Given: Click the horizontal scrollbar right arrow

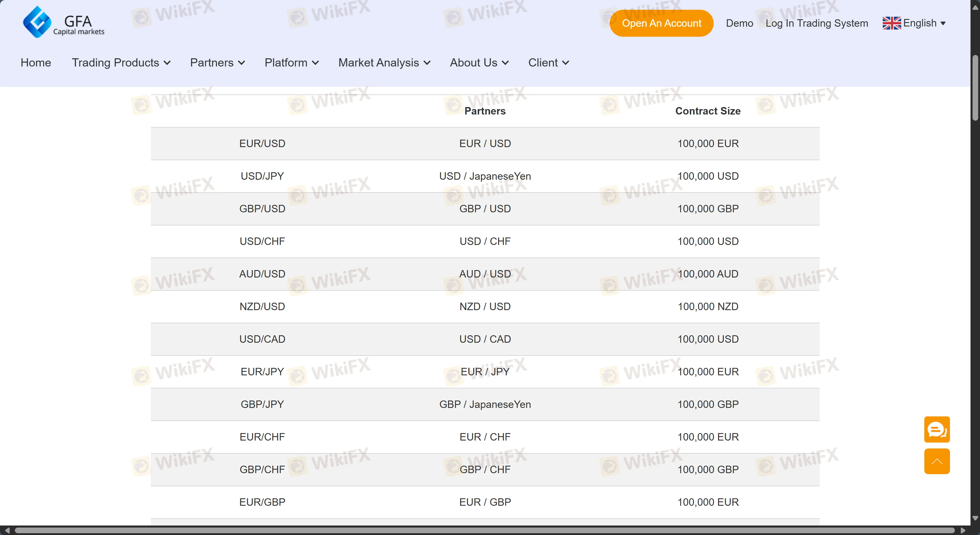Looking at the screenshot, I should point(963,530).
